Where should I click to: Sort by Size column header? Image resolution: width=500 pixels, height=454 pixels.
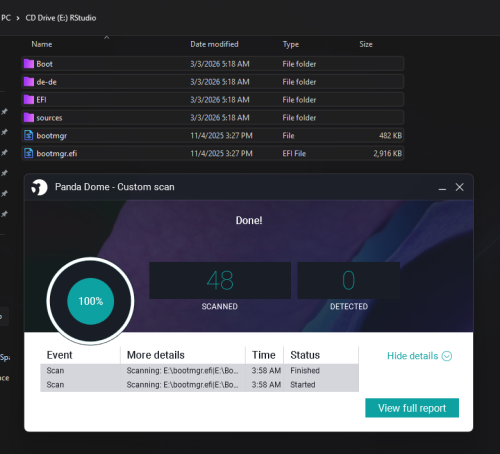coord(366,44)
